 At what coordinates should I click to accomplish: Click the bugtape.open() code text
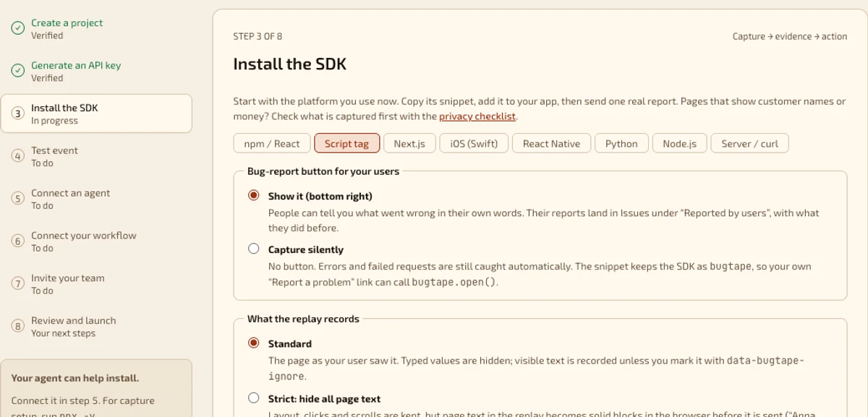click(454, 282)
